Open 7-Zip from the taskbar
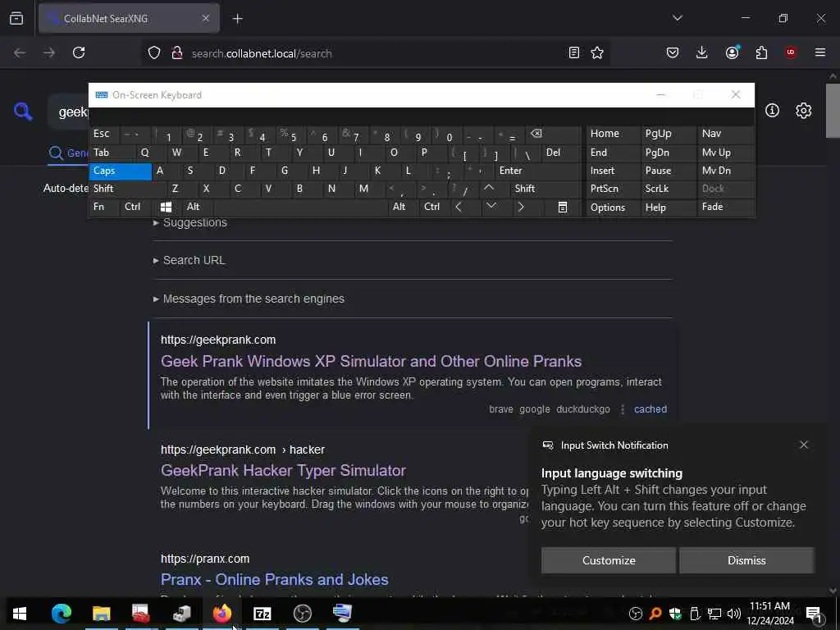This screenshot has width=840, height=630. point(262,614)
